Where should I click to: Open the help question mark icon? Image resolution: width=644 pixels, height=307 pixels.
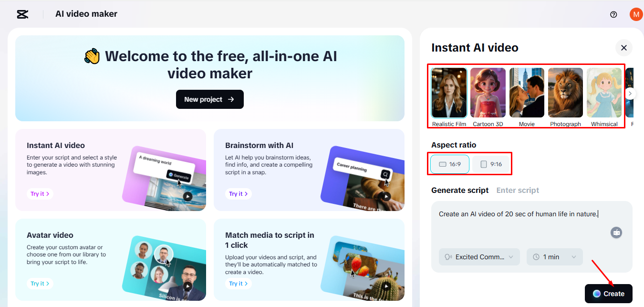613,14
